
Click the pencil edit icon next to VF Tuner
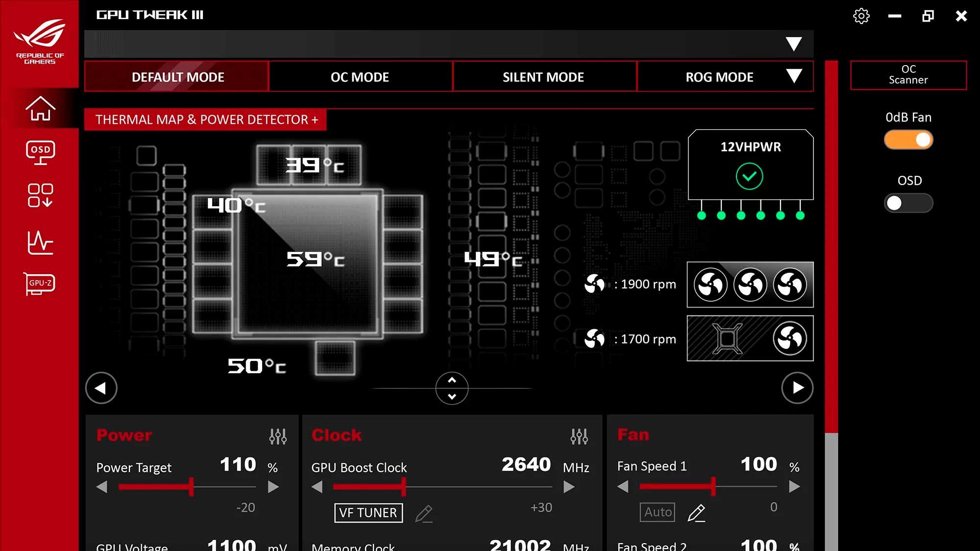424,513
